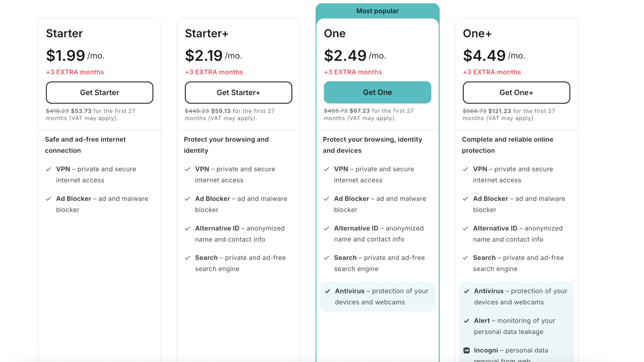Viewport: 644px width, 362px height.
Task: Click the $2.49 price on One plan
Action: pos(345,56)
